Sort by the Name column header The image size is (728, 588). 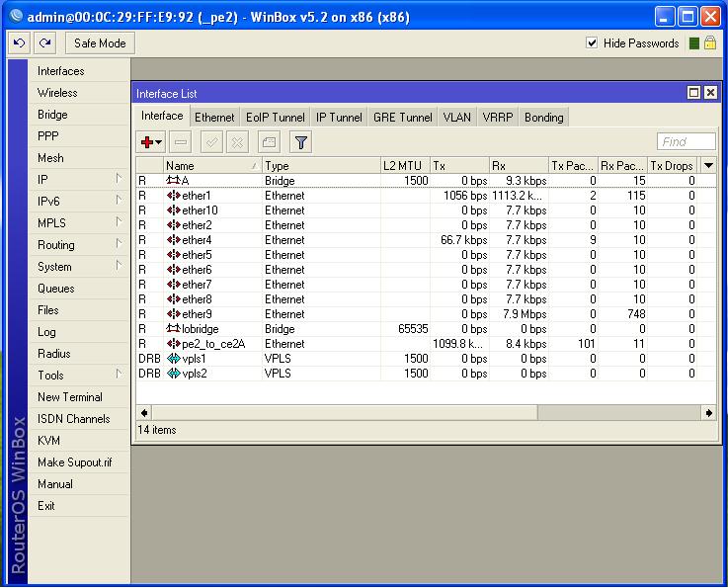click(212, 166)
